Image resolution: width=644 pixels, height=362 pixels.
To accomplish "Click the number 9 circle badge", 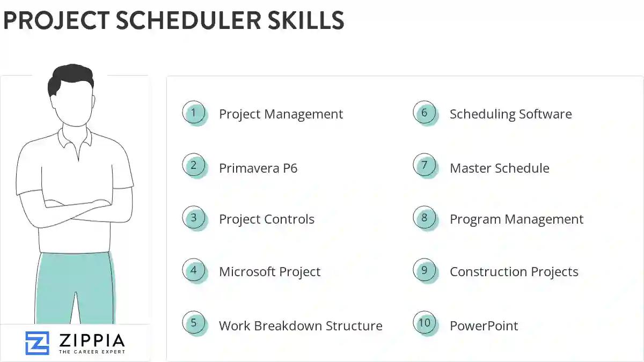I will click(x=425, y=270).
